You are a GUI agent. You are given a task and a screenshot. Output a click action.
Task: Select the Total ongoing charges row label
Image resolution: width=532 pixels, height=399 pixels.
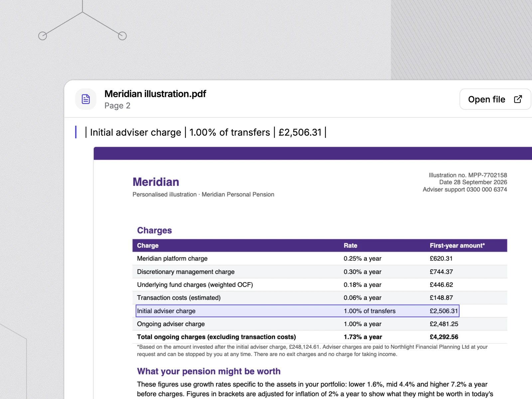(x=216, y=337)
